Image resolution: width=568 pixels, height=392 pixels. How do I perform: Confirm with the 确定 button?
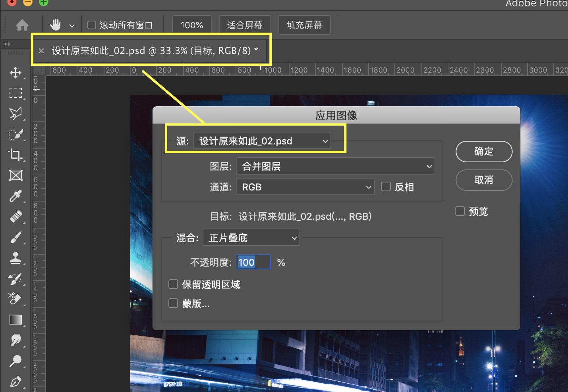click(x=484, y=152)
